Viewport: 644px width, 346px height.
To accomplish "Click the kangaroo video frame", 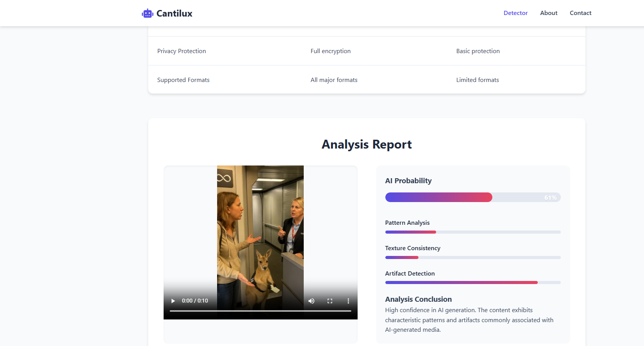I will point(260,231).
